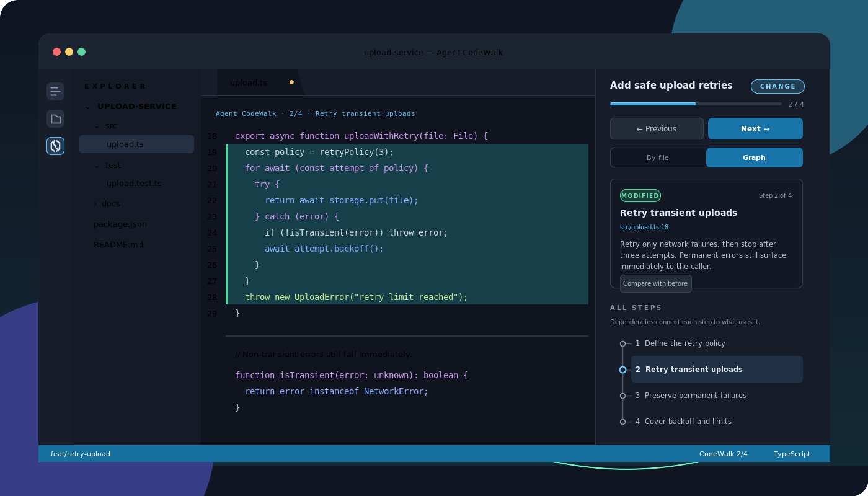Click the Add safe upload retries title
The height and width of the screenshot is (496, 868).
671,86
